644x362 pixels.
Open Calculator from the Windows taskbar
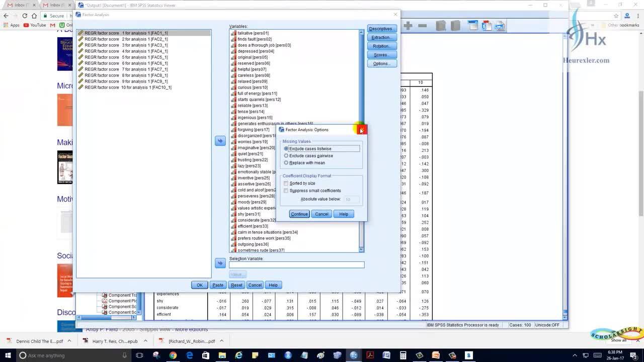point(403,355)
